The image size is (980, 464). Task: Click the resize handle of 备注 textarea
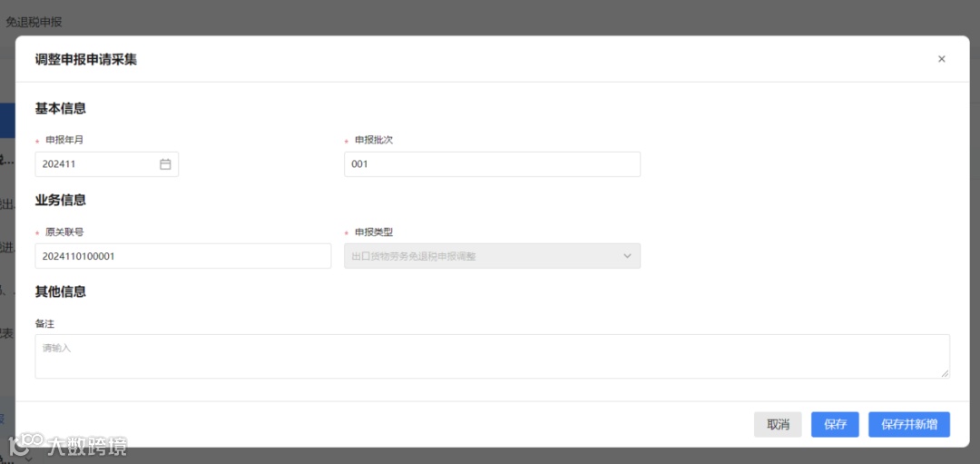[946, 374]
